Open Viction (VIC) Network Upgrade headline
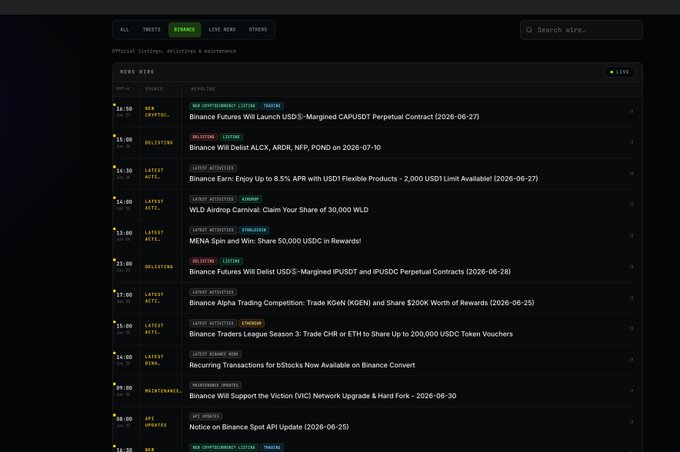 pyautogui.click(x=323, y=396)
